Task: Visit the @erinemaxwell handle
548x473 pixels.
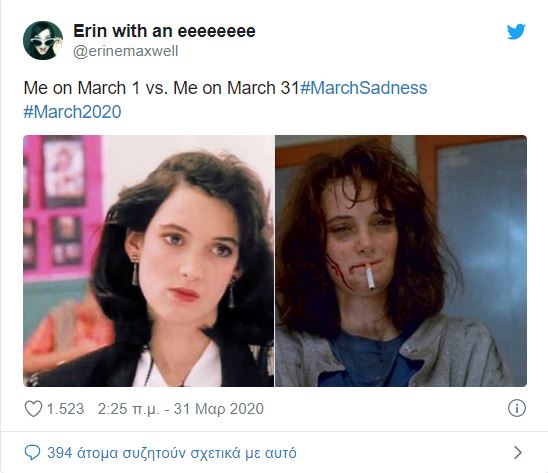Action: tap(126, 51)
